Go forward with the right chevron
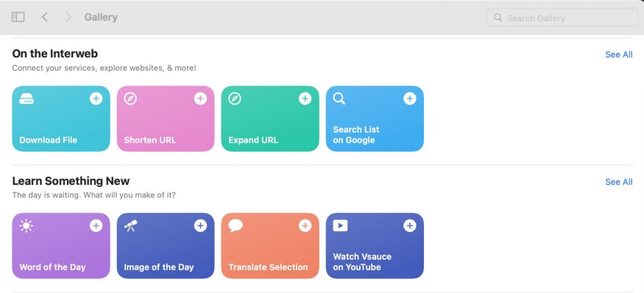This screenshot has width=644, height=293. 68,17
